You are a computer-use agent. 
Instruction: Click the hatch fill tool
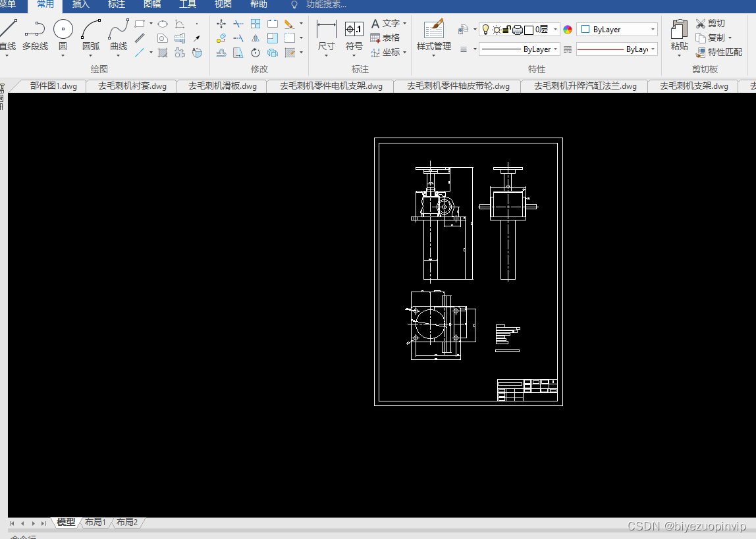(163, 53)
